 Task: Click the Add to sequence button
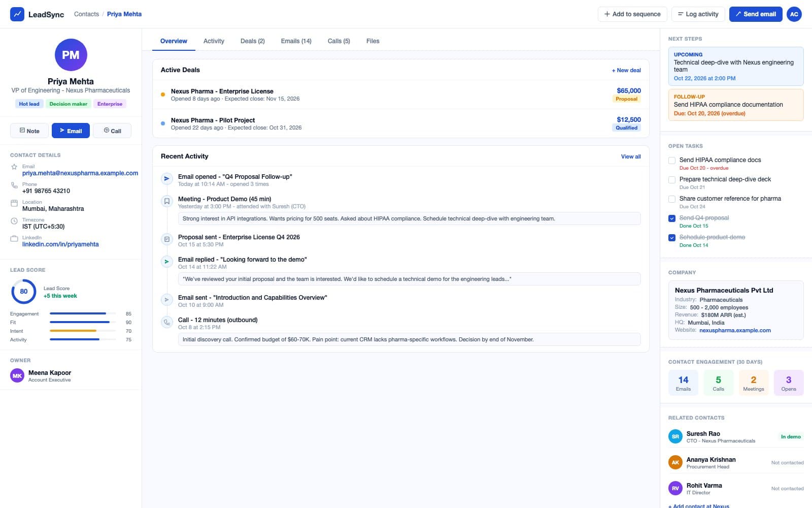632,14
